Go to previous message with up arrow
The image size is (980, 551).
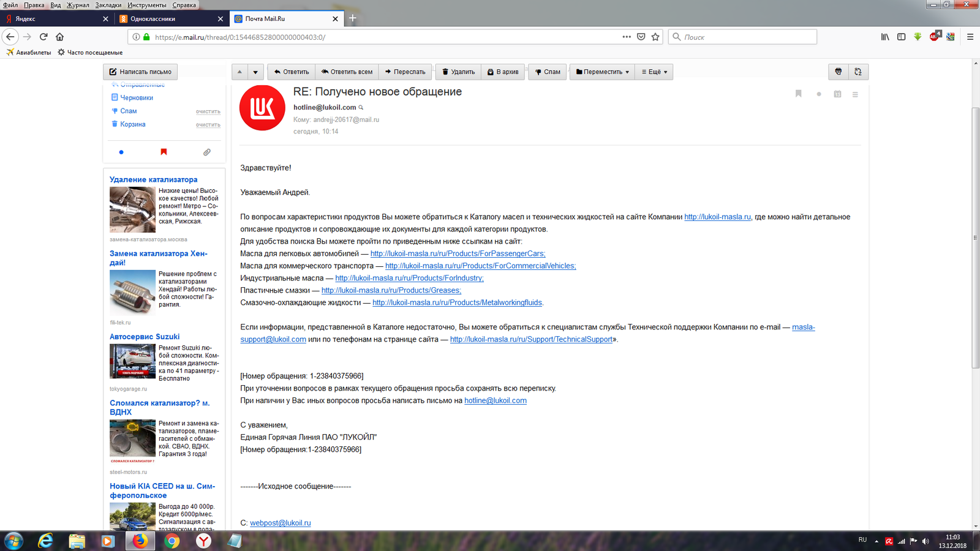click(239, 72)
